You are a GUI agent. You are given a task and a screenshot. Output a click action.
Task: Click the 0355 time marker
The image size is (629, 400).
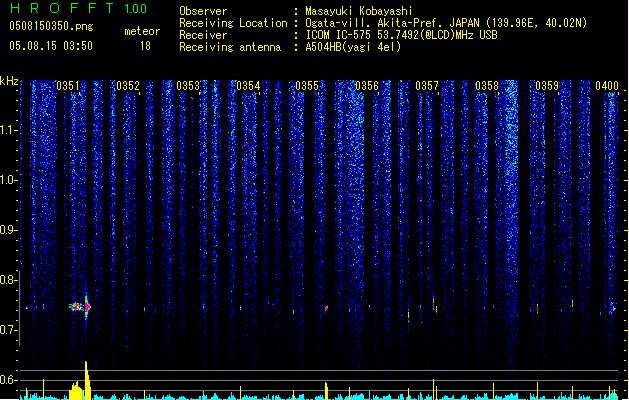pos(307,86)
